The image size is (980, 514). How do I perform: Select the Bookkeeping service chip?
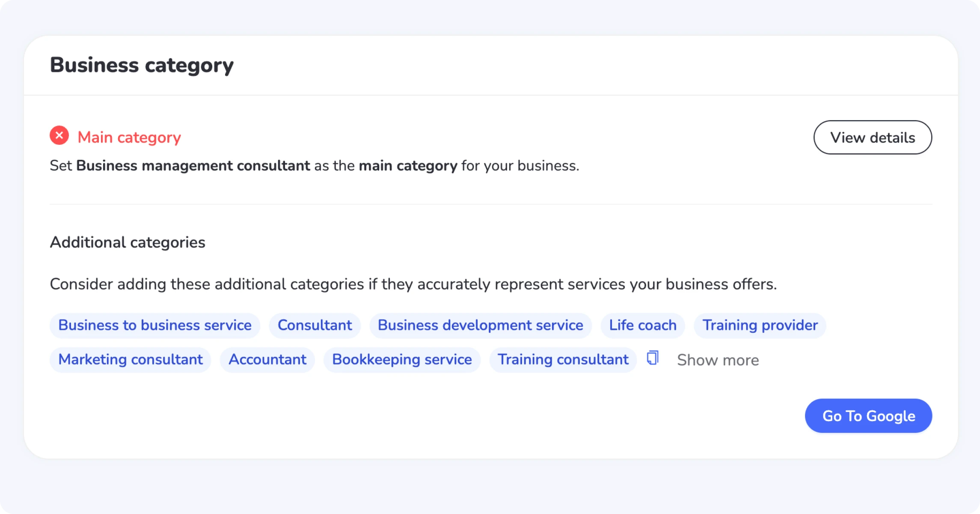(x=402, y=360)
